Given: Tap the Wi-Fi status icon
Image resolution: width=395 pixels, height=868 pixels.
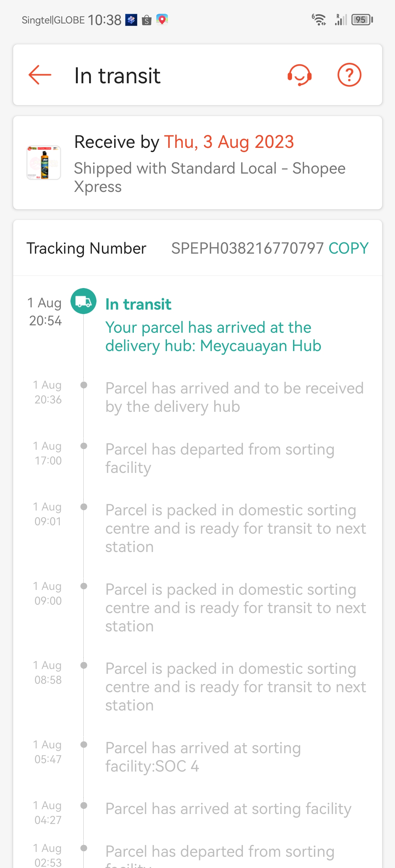Looking at the screenshot, I should coord(319,20).
